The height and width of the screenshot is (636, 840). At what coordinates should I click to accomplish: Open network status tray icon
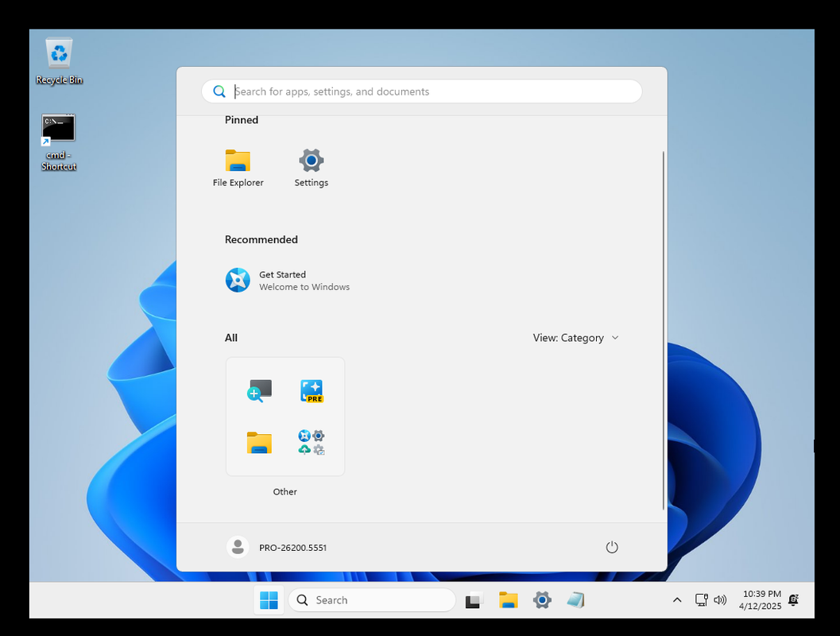(701, 600)
